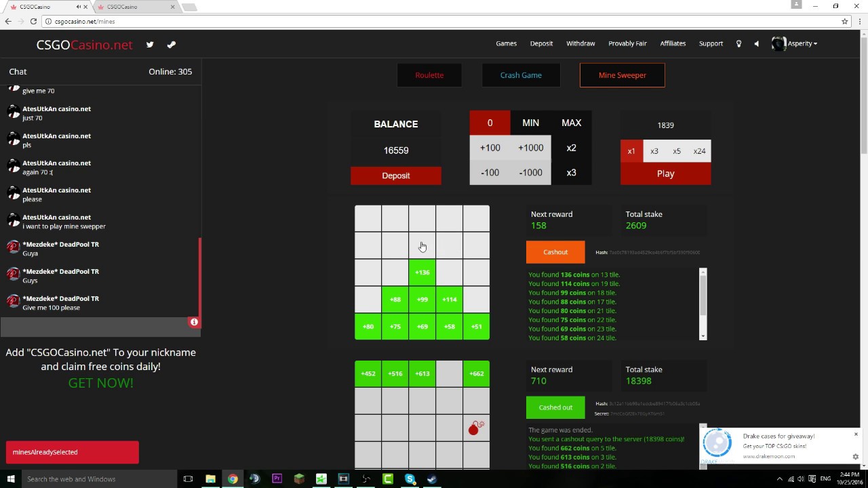The width and height of the screenshot is (868, 488).
Task: Click the chat message input box
Action: coord(100,327)
